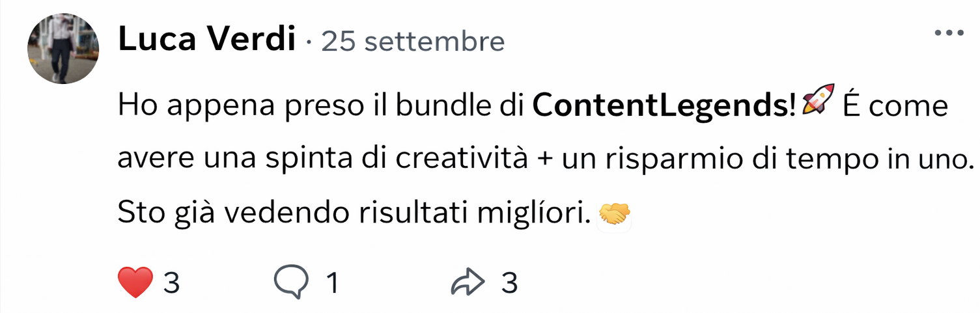Screen dimensions: 980x313
Task: Click the word 'bundle' in the post
Action: click(x=436, y=106)
